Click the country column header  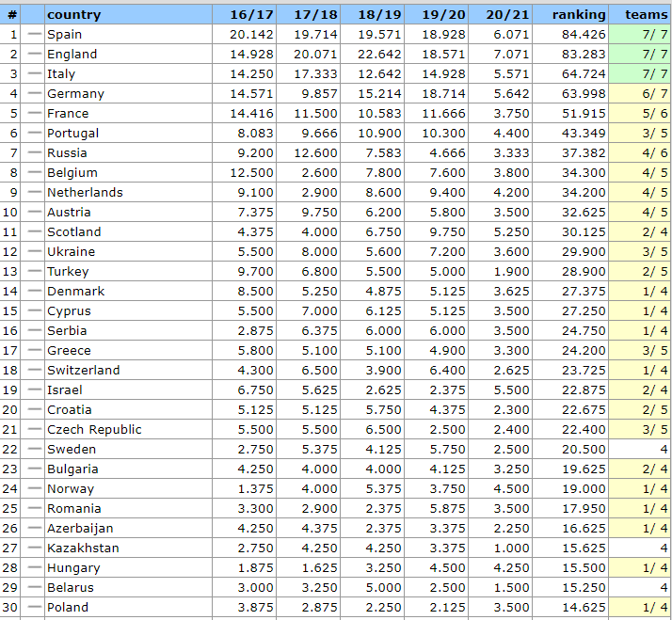click(73, 14)
